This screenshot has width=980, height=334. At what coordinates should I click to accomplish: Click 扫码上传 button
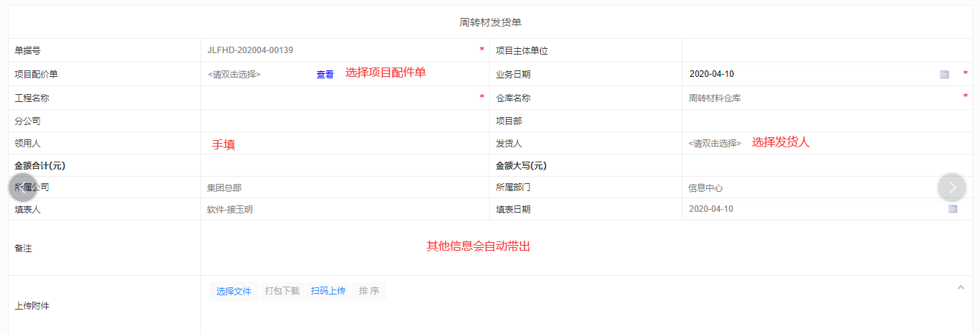pos(328,291)
